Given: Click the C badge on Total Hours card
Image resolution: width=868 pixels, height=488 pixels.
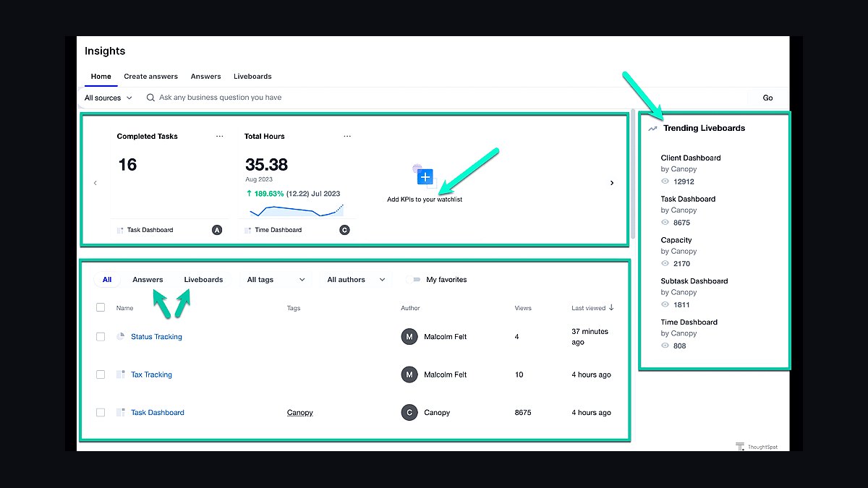Looking at the screenshot, I should [344, 230].
